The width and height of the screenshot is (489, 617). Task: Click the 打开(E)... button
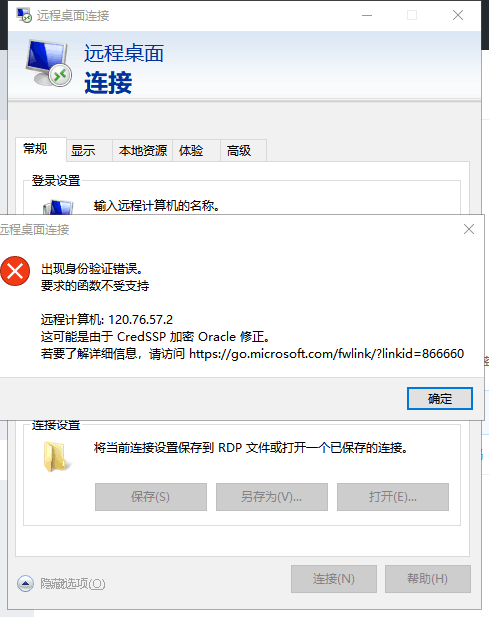393,497
